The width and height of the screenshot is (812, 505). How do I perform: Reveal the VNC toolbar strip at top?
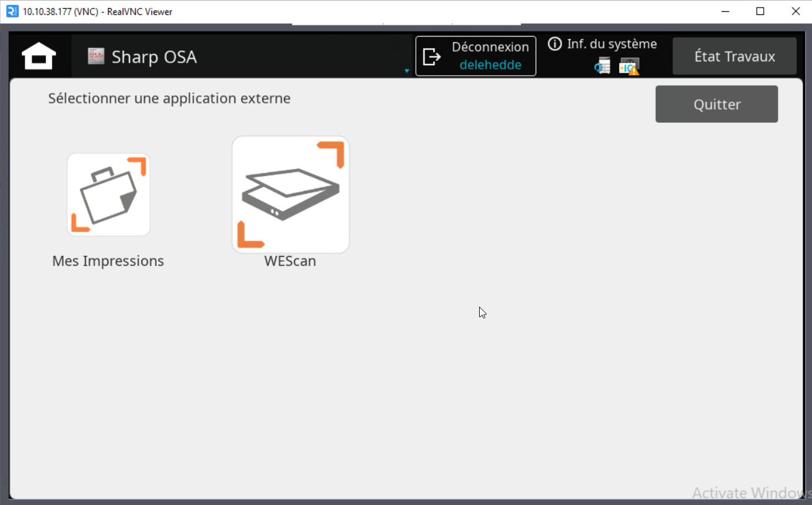[x=406, y=25]
